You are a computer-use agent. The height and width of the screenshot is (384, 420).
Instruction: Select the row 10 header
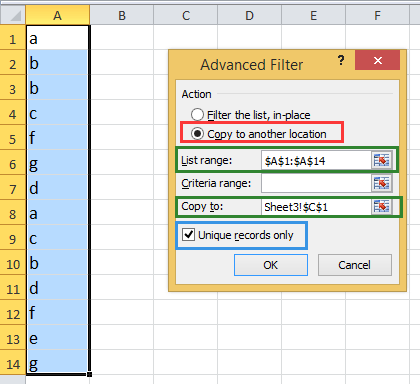point(13,263)
